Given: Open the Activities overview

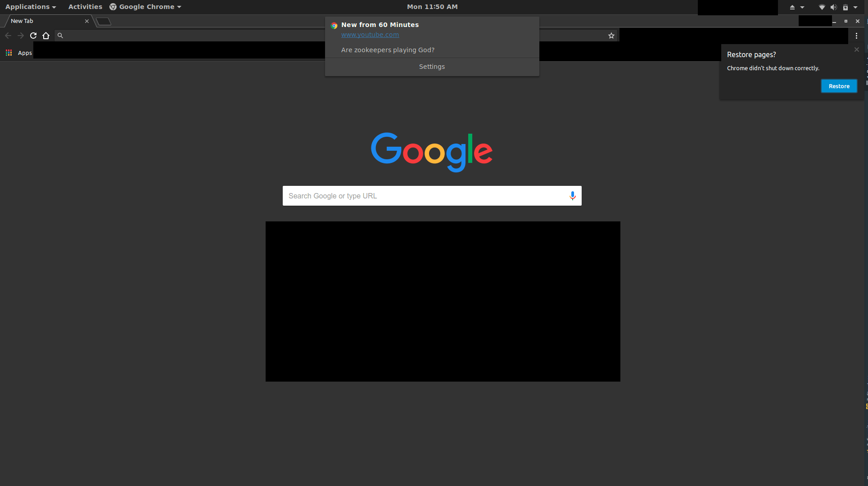Looking at the screenshot, I should point(85,7).
